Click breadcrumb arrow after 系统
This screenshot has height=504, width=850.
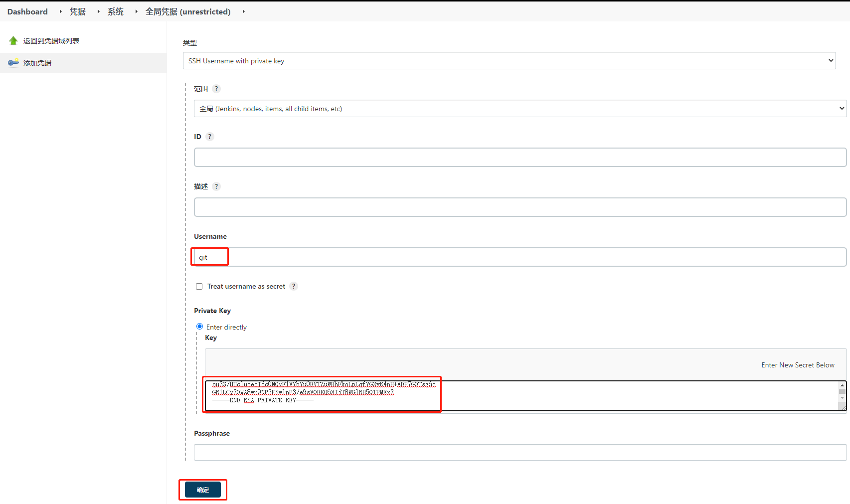pos(136,11)
